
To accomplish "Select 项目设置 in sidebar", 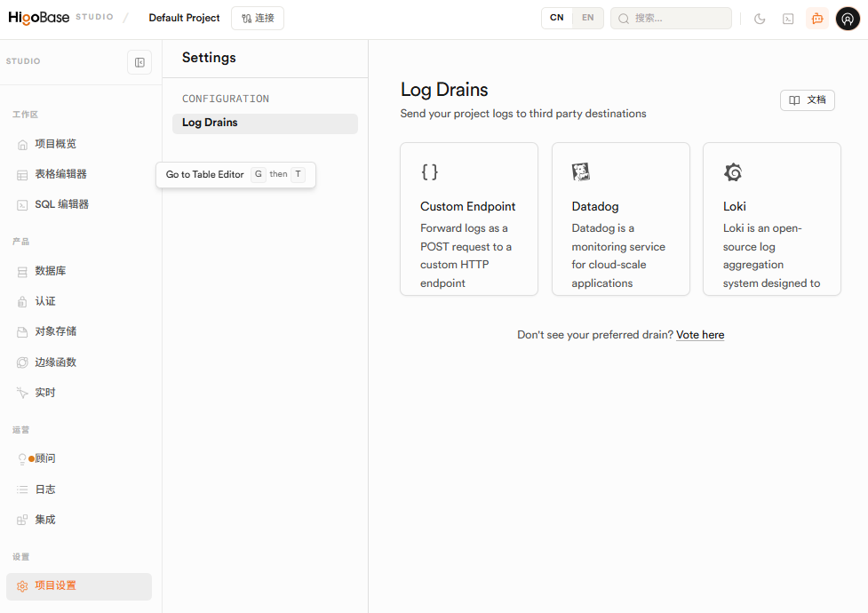I will [x=78, y=586].
